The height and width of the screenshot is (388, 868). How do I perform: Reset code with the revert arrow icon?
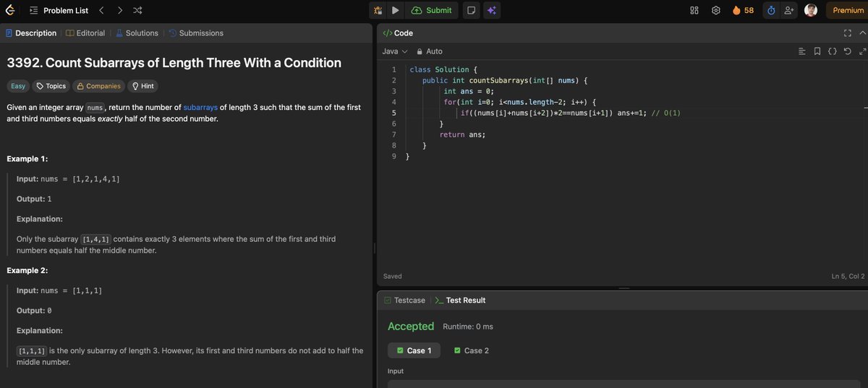847,51
